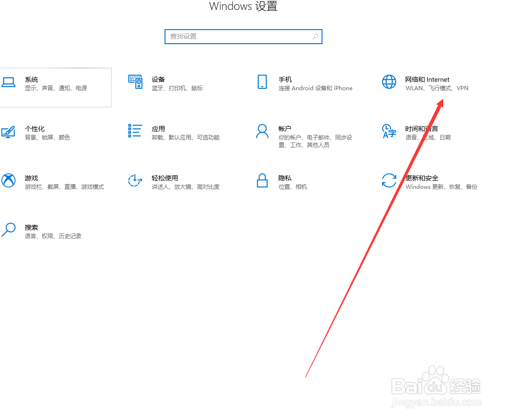Click the text 游戏栏、截屏、直播、游戏模式

[64, 187]
